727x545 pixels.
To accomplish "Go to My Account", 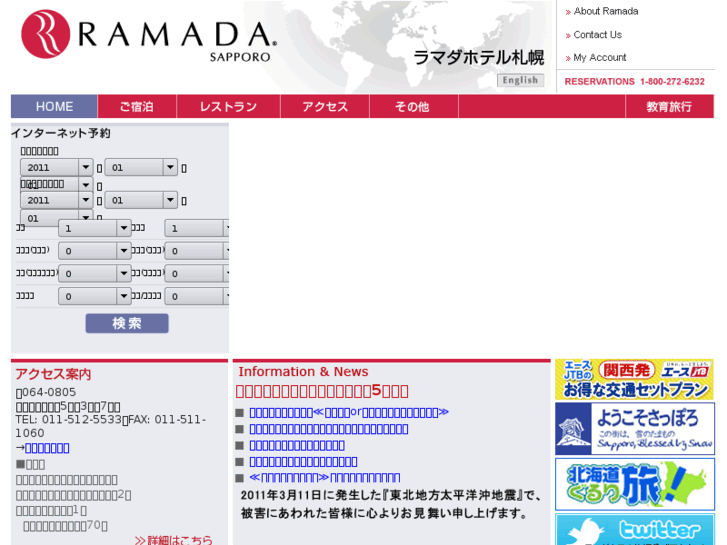I will tap(599, 58).
